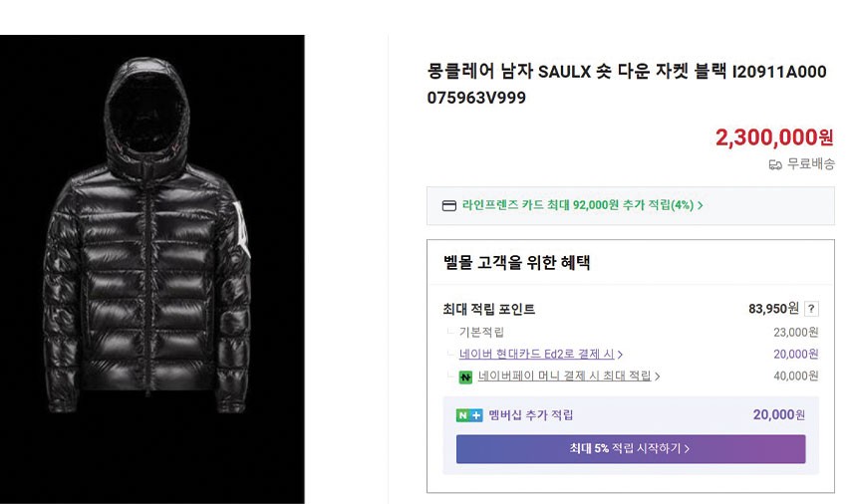
Task: Click the 멤버십 추가 적립 label
Action: tap(530, 415)
